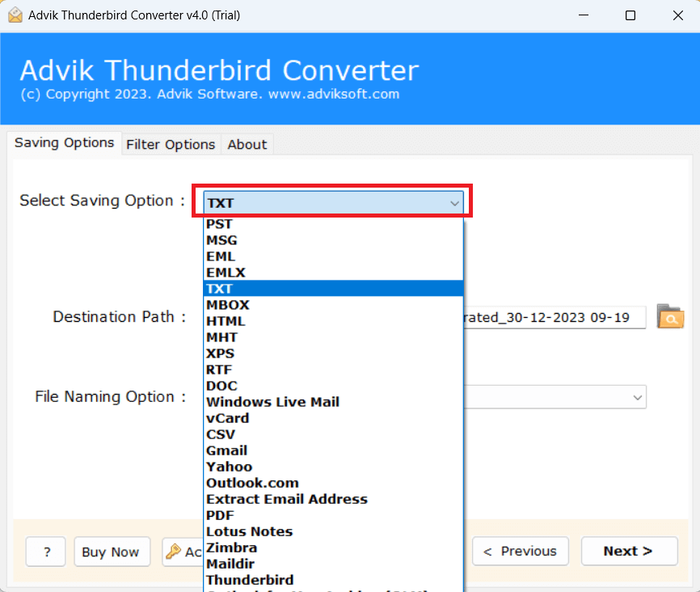Pick PDF from the saving options
This screenshot has height=592, width=700.
click(334, 515)
